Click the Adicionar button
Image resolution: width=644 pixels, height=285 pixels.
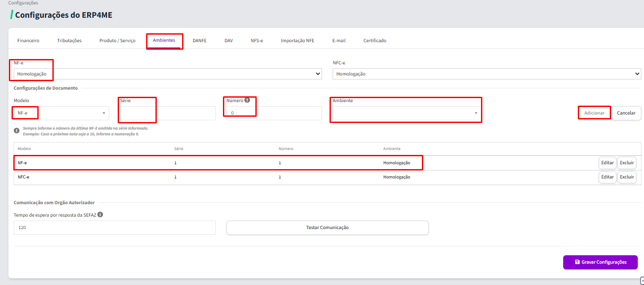tap(594, 113)
